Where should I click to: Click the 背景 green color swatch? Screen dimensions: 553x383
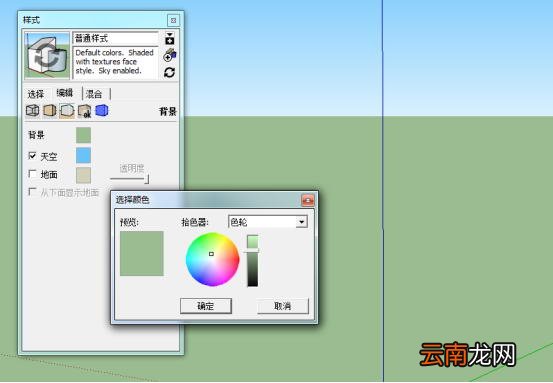click(83, 135)
